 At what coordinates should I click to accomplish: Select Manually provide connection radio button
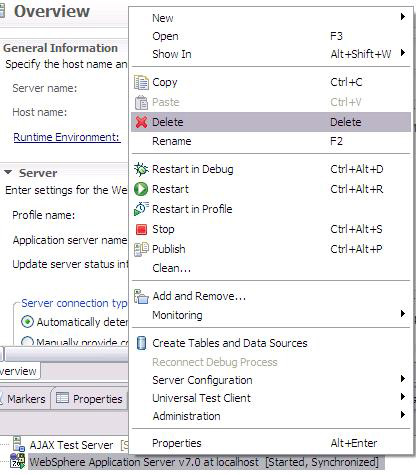[x=27, y=341]
